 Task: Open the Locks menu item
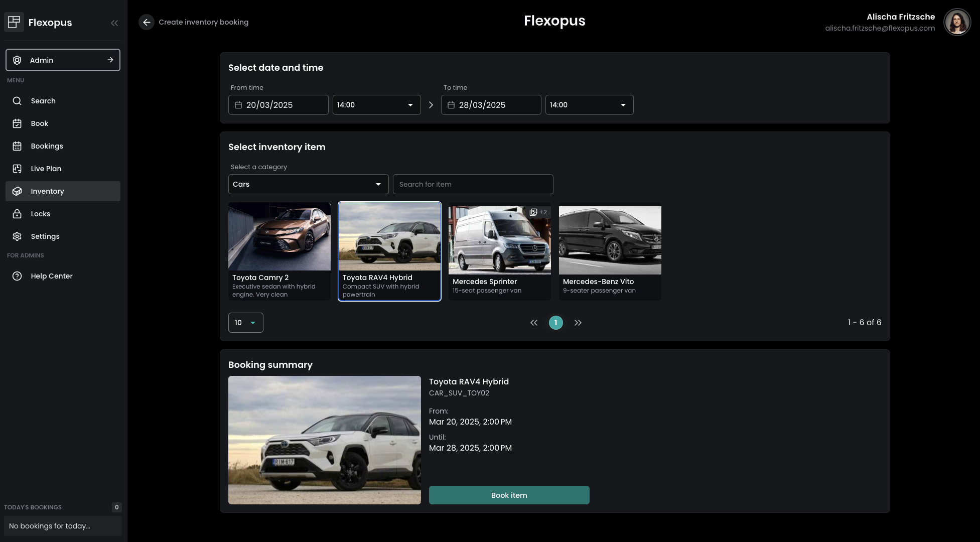click(x=41, y=214)
